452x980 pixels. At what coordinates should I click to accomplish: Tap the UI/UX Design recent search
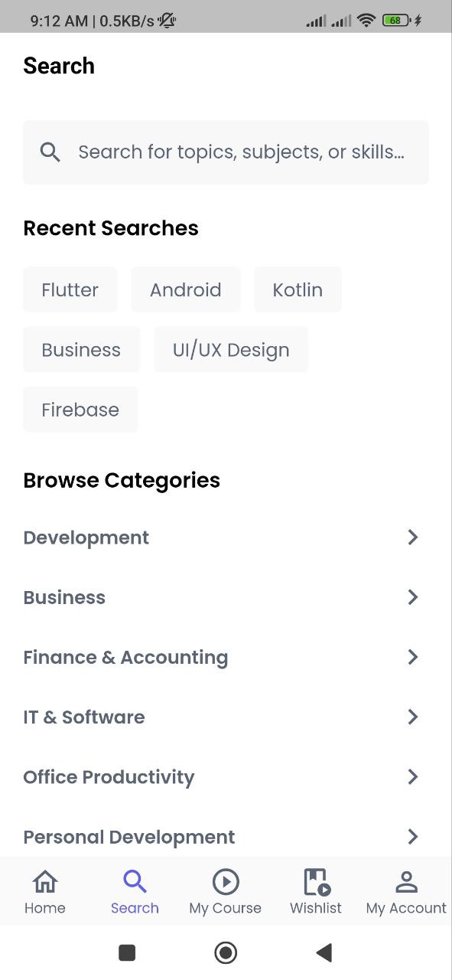(231, 349)
